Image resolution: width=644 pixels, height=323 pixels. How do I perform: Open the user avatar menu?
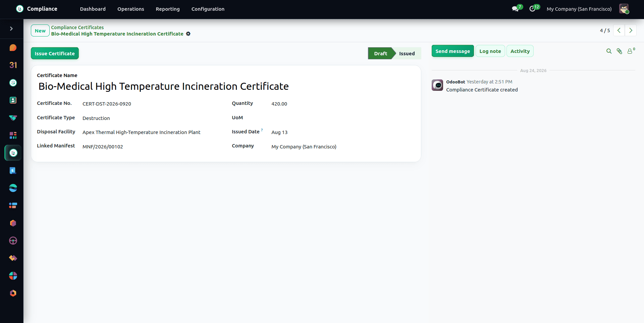click(x=624, y=9)
